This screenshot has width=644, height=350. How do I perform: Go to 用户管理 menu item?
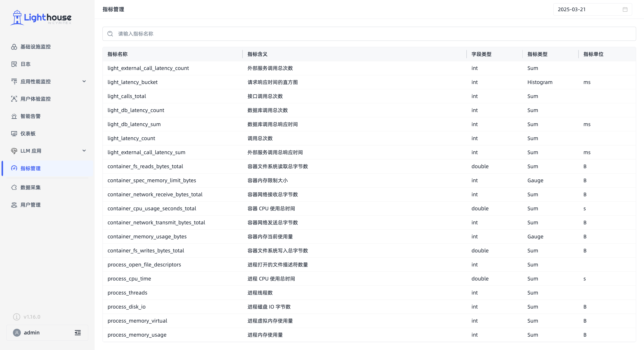coord(30,205)
